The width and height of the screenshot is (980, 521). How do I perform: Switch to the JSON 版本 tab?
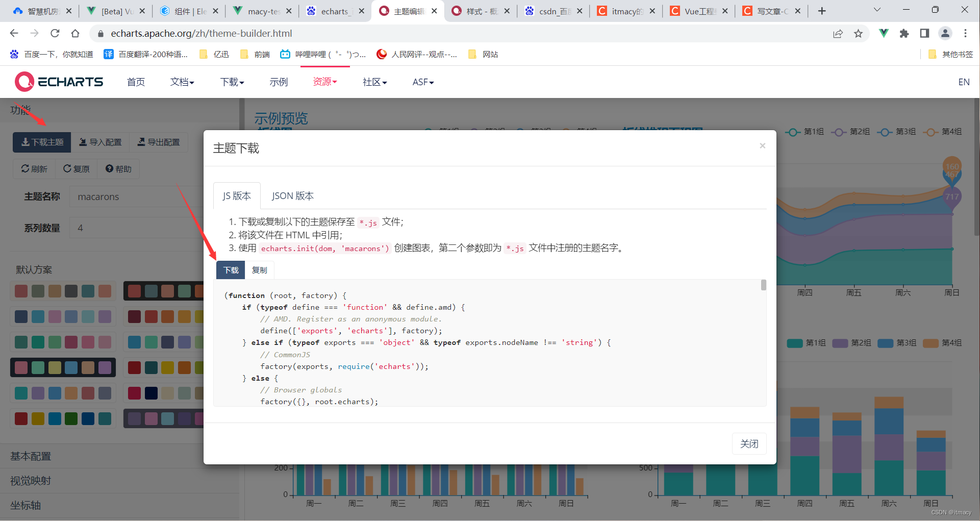point(292,196)
